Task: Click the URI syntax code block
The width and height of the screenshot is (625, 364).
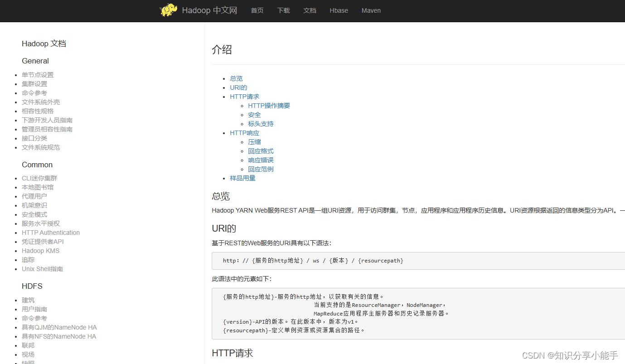Action: [x=418, y=261]
